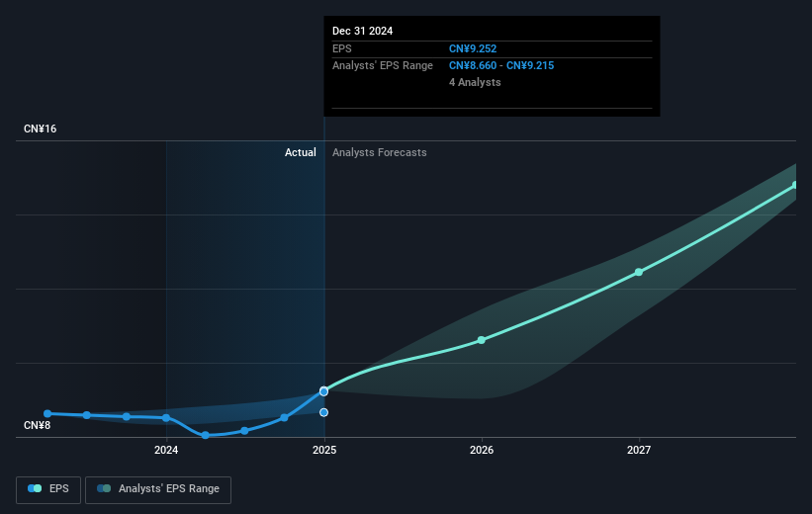Click the 'Dec 31 2024' tooltip date

click(363, 31)
